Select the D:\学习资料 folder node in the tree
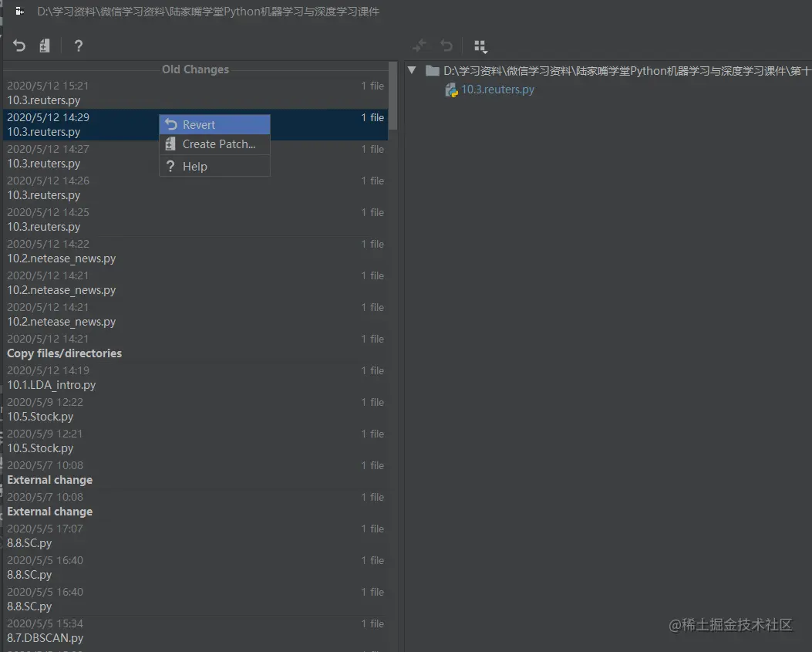The width and height of the screenshot is (812, 652). point(619,70)
